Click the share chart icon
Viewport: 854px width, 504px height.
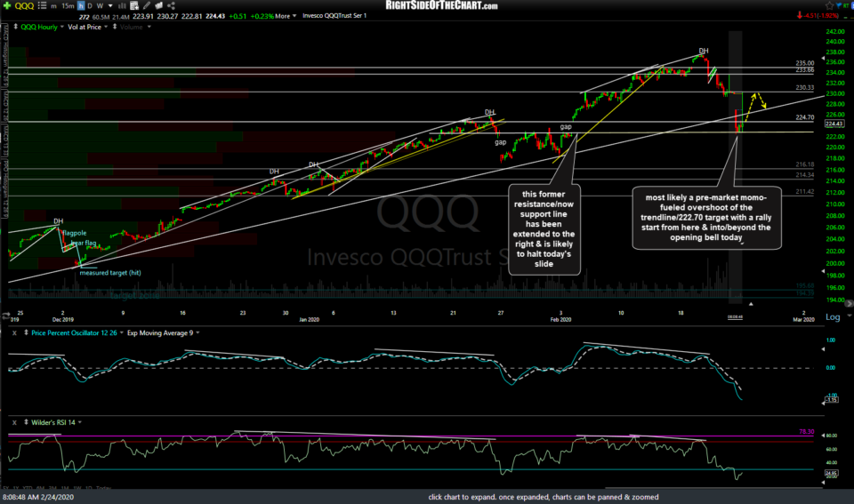pyautogui.click(x=171, y=5)
